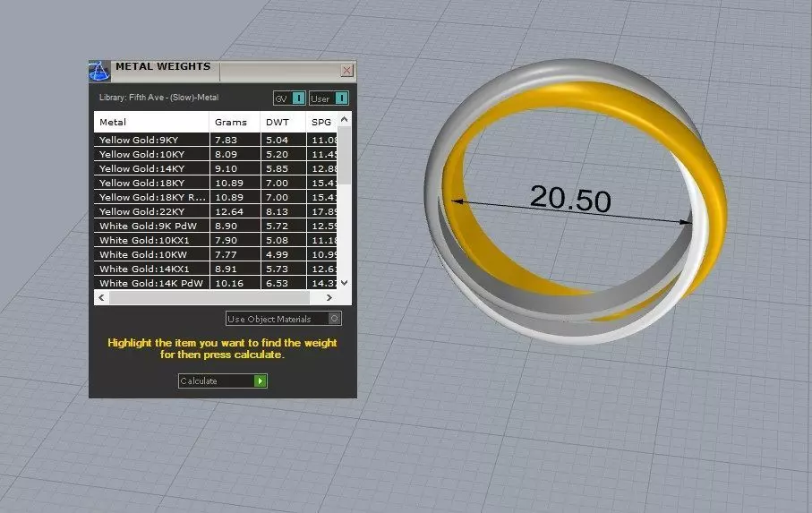The image size is (812, 513).
Task: Click the SPG column header
Action: point(321,122)
